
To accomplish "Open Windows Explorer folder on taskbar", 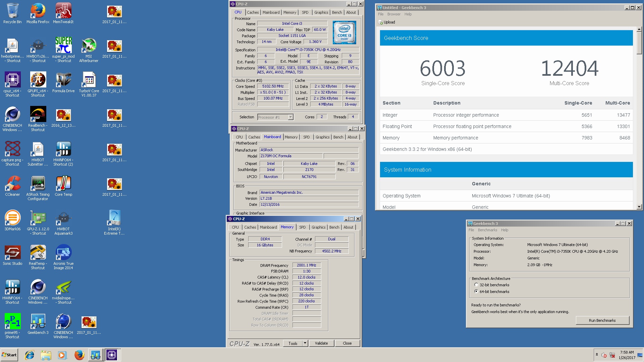I will (46, 355).
